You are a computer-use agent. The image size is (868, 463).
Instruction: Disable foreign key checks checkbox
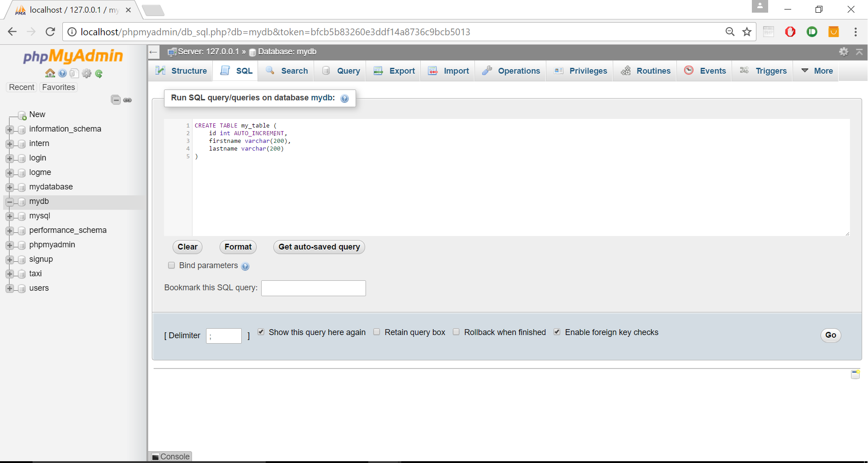[x=557, y=332]
